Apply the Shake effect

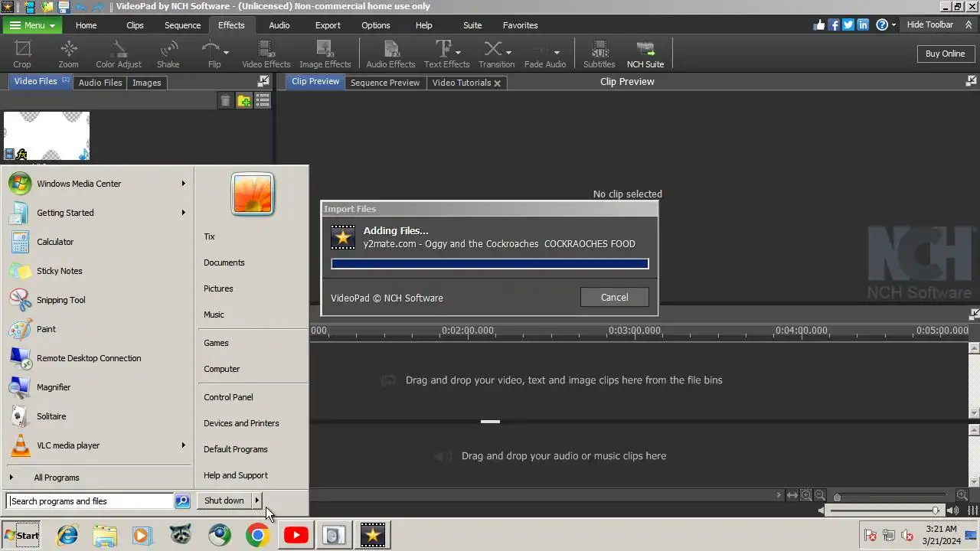click(x=168, y=54)
